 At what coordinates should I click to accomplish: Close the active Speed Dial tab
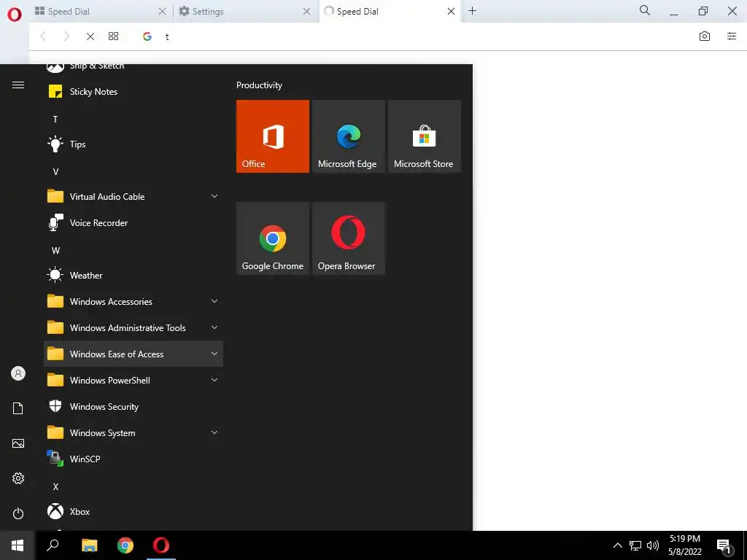coord(451,12)
